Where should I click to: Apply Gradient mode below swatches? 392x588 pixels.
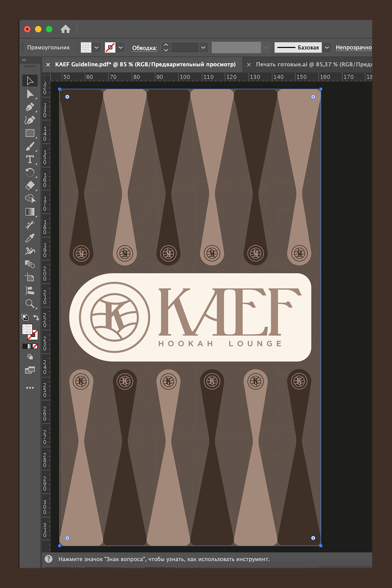click(30, 346)
